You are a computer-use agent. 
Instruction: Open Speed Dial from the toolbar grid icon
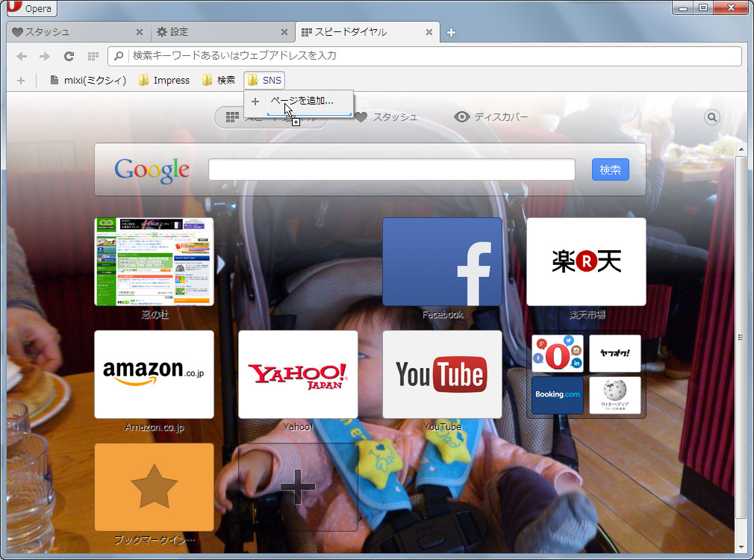[93, 56]
